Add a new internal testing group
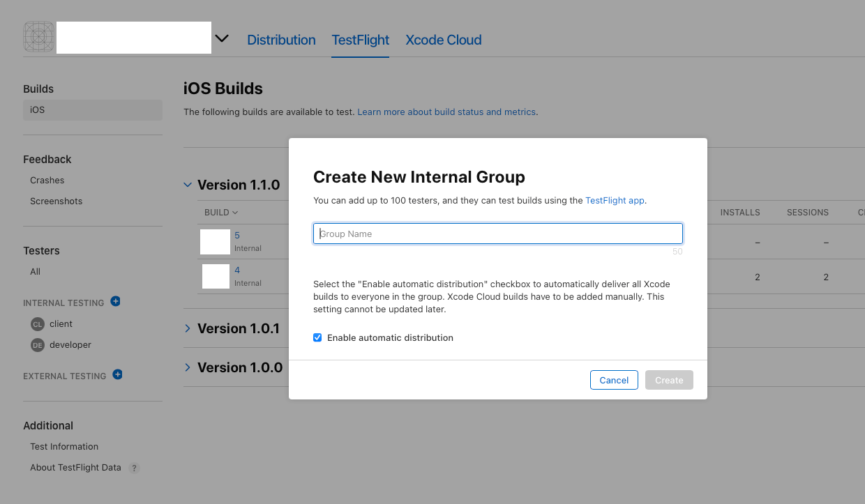The image size is (865, 504). click(x=116, y=302)
